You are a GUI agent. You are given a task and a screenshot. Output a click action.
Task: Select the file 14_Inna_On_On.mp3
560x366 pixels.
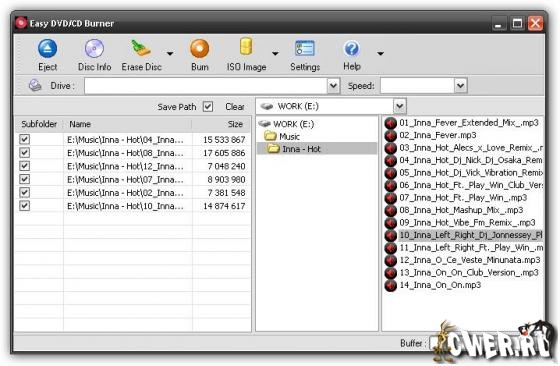[x=440, y=285]
